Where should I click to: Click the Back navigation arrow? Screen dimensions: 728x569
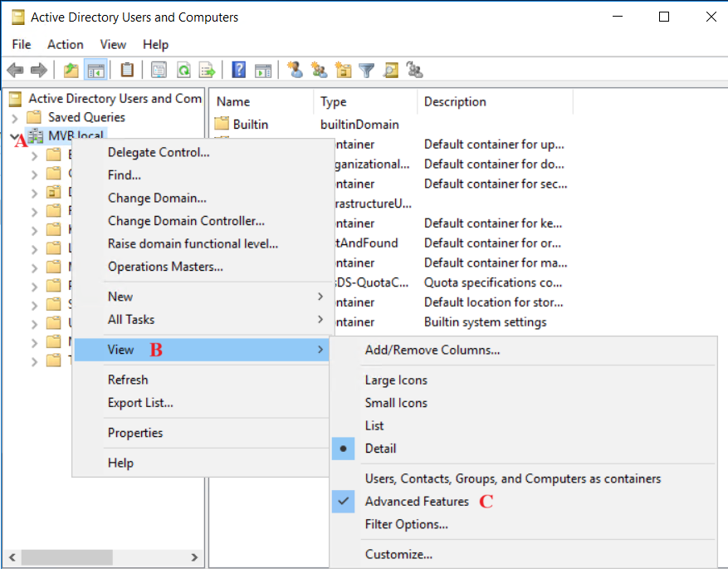(x=15, y=70)
